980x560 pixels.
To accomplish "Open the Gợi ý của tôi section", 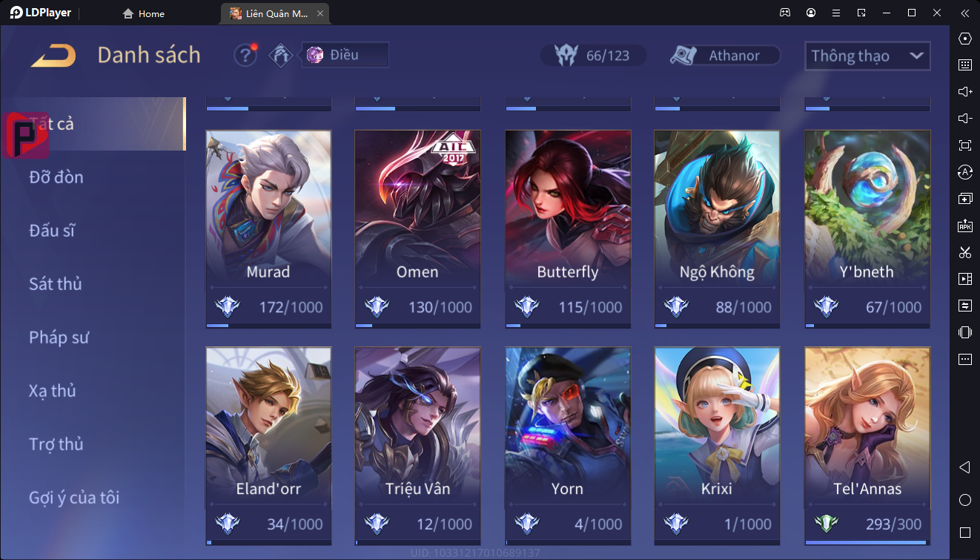I will 74,498.
